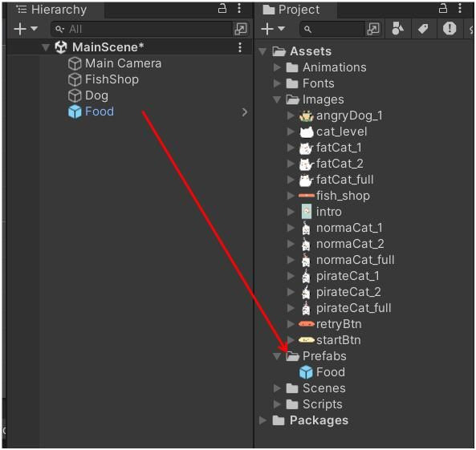The image size is (476, 450).
Task: Open MainScene three-dot context menu
Action: click(x=240, y=47)
